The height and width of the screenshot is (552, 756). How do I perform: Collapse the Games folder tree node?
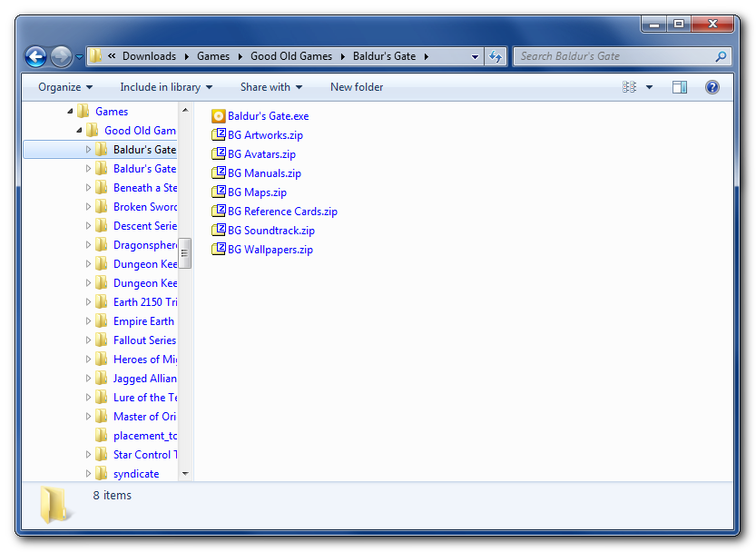click(70, 112)
